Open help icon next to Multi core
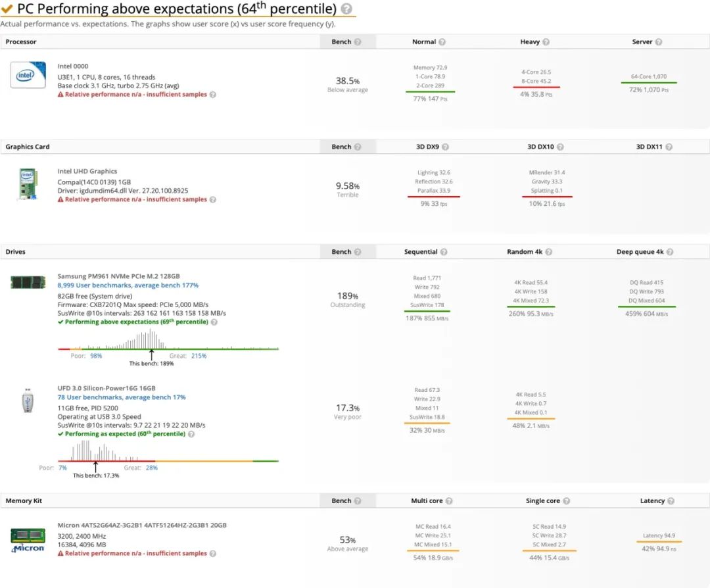Screen dimensions: 710x588 449,501
